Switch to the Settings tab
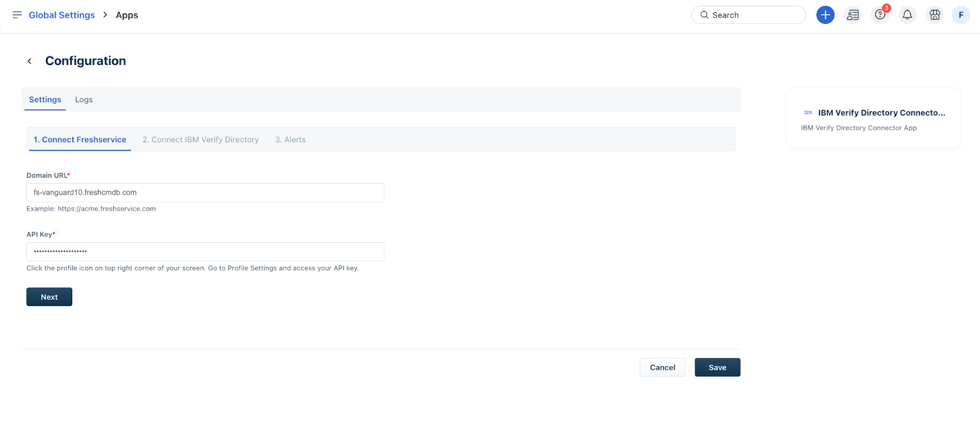The image size is (980, 437). tap(45, 100)
